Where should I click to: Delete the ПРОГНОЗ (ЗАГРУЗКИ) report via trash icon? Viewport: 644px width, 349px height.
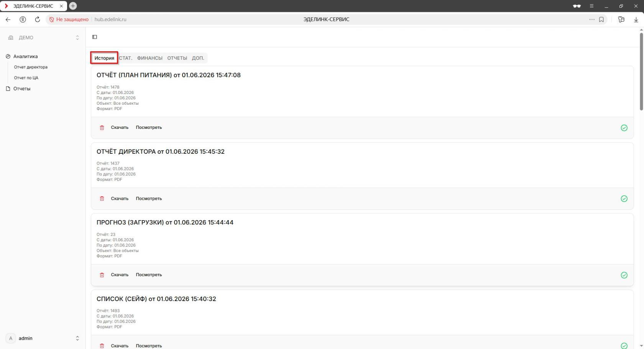click(x=102, y=275)
